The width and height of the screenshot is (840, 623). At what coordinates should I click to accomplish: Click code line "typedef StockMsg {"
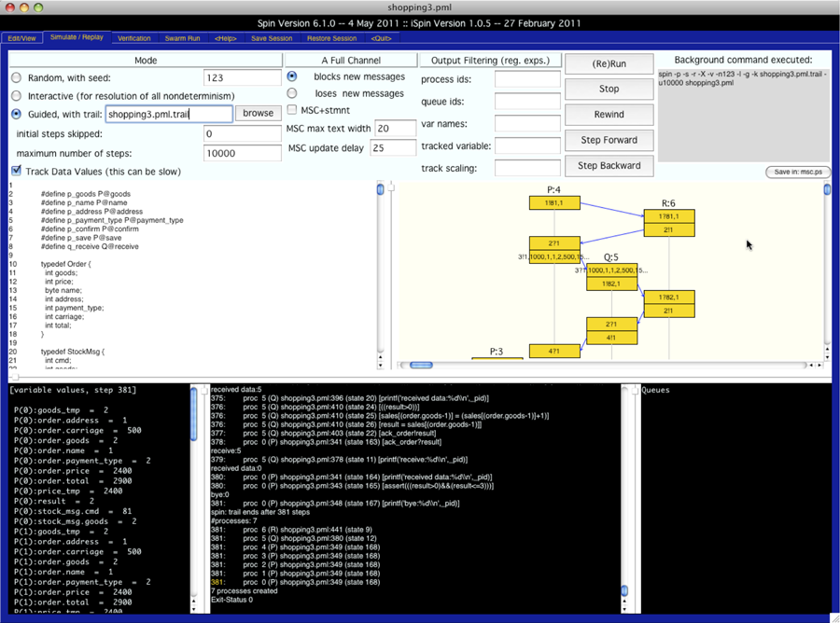tap(73, 352)
